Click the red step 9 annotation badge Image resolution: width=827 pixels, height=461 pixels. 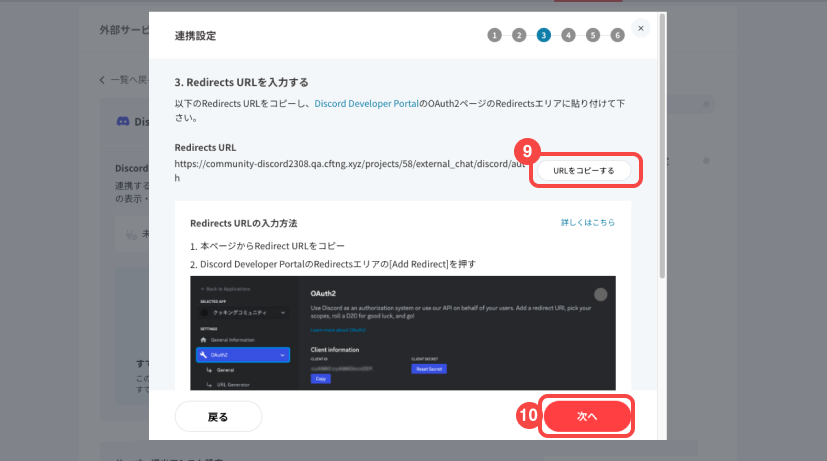click(527, 151)
